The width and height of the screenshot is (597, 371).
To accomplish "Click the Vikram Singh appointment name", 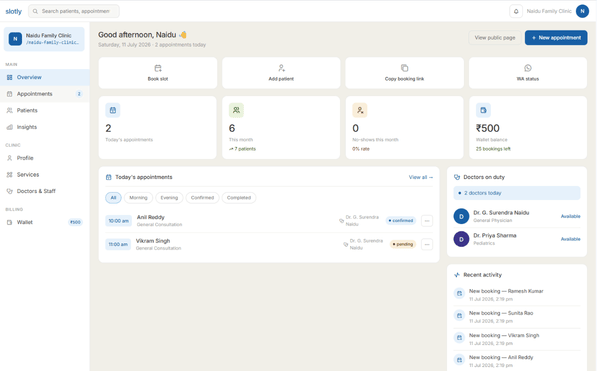I will [x=153, y=241].
